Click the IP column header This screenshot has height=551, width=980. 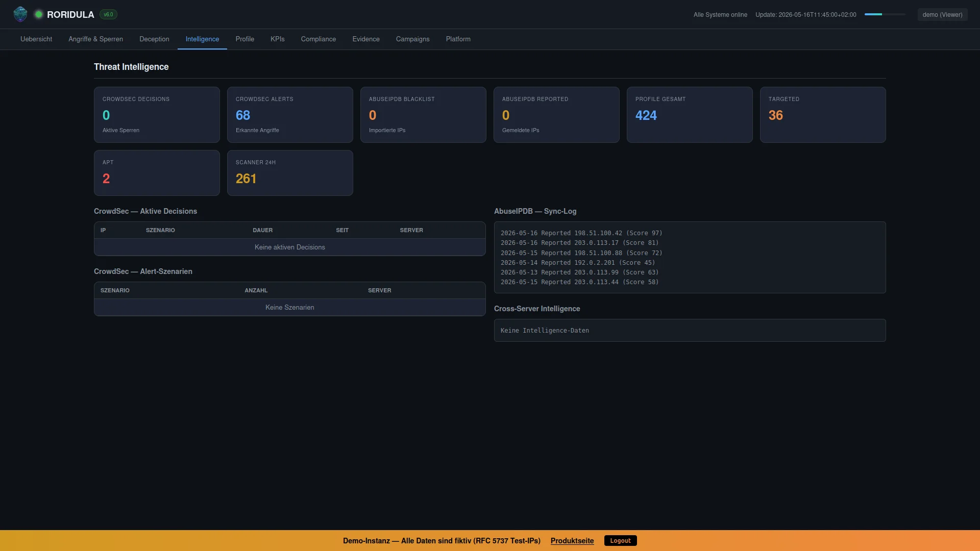[x=103, y=230]
